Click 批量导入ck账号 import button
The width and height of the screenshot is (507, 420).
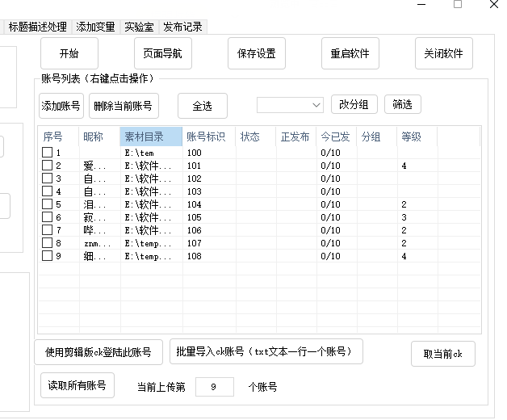[266, 351]
